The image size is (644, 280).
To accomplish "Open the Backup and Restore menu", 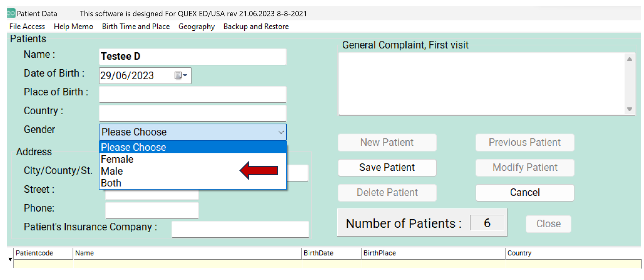I will [256, 27].
